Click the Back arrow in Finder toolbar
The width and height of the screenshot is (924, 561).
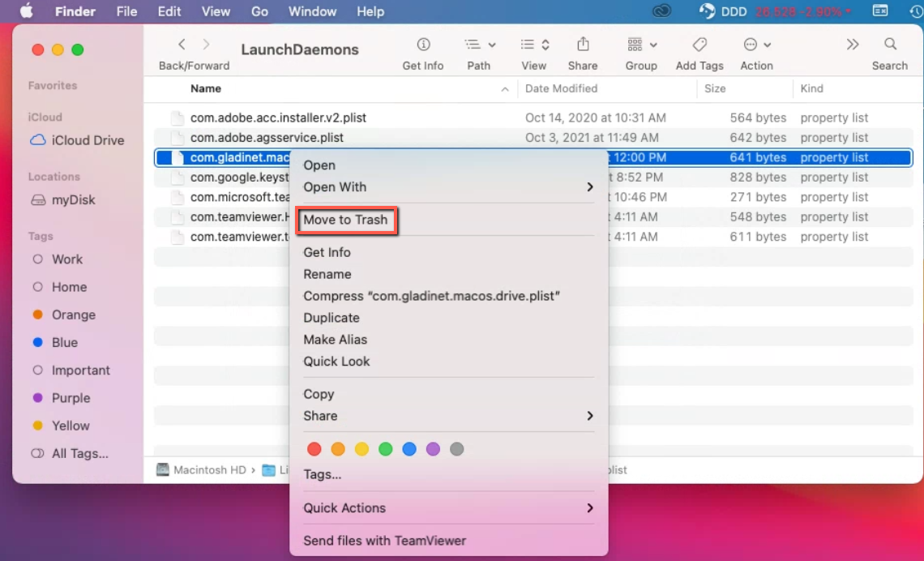click(182, 45)
